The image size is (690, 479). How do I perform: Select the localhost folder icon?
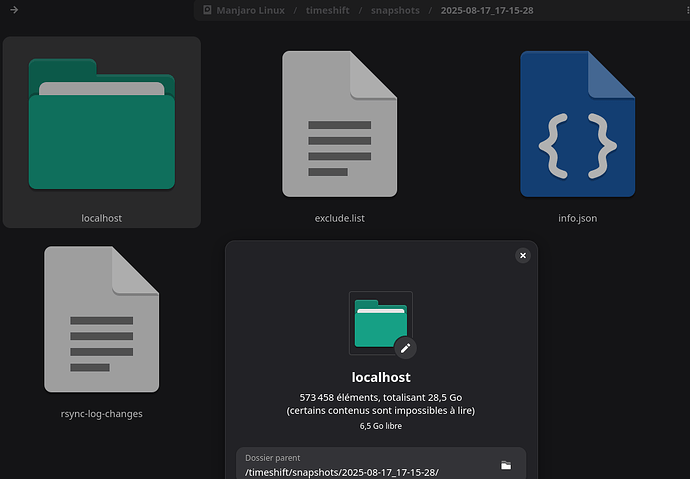click(102, 124)
